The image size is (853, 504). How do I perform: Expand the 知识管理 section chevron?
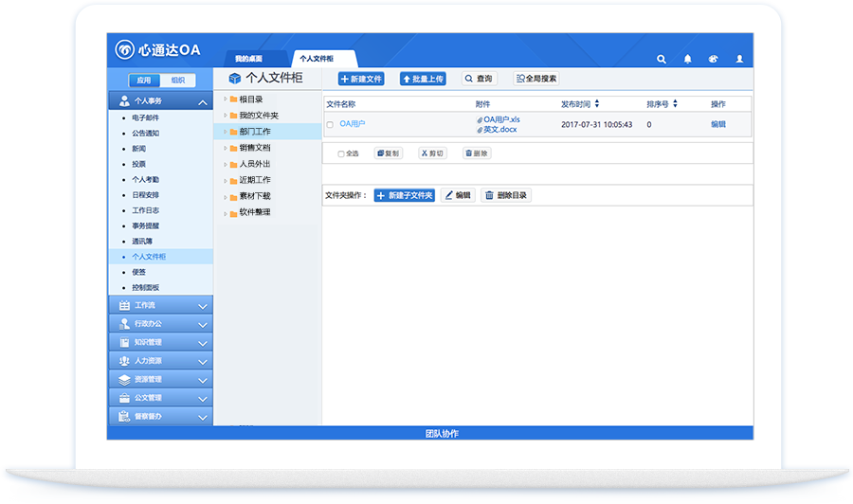(x=203, y=344)
